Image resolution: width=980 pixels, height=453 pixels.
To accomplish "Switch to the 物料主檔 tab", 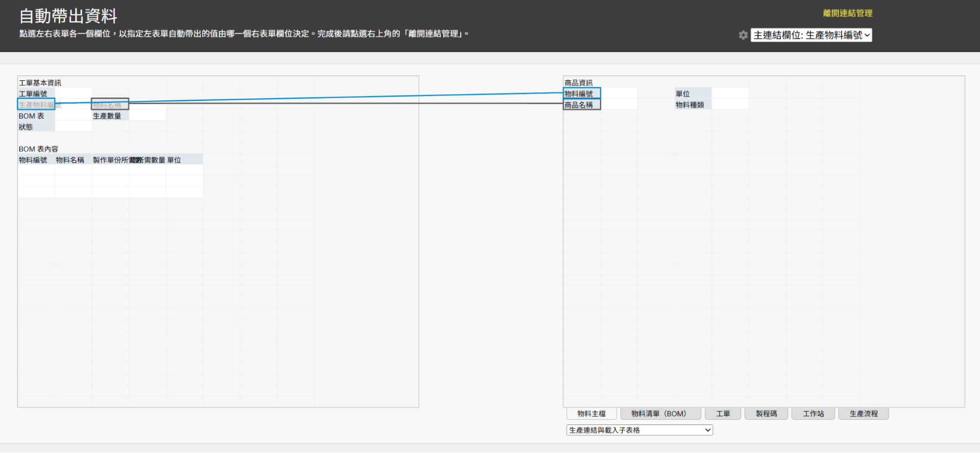I will (x=591, y=414).
